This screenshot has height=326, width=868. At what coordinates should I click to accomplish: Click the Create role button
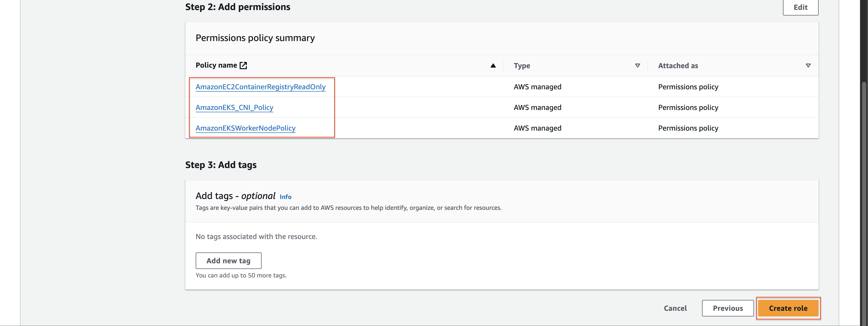tap(788, 308)
